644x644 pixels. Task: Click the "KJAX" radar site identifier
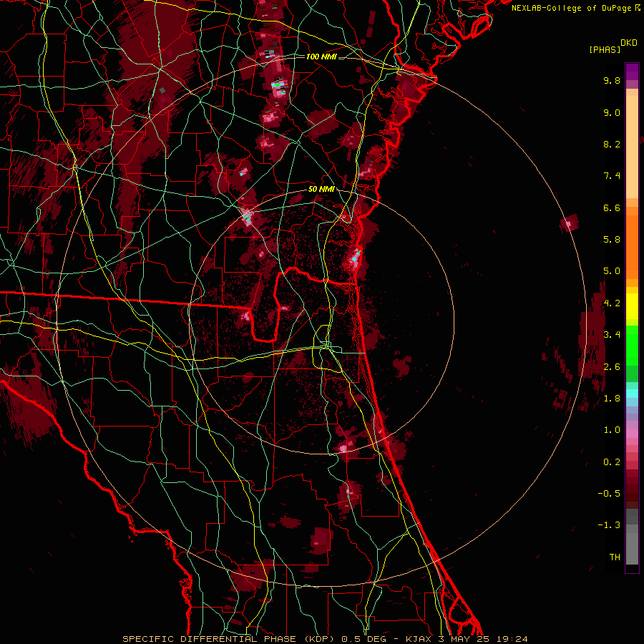[x=420, y=639]
